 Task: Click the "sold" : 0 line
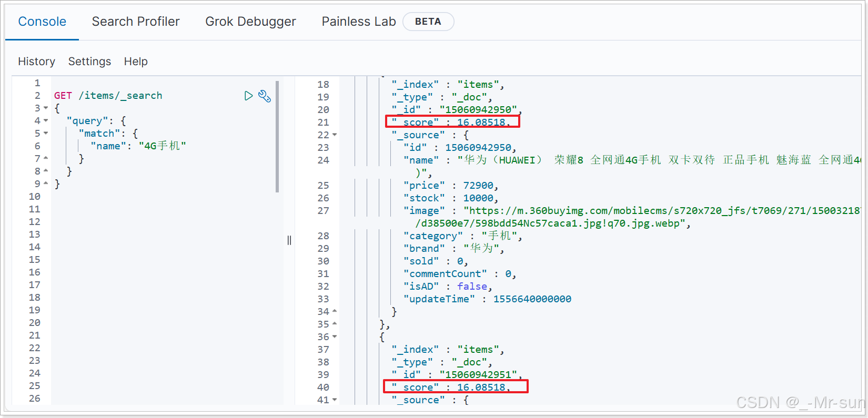pos(436,261)
